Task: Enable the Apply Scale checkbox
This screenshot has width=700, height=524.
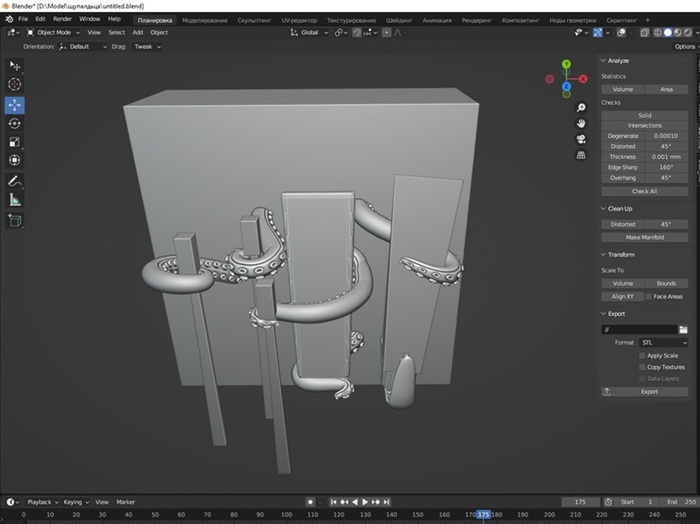Action: click(x=642, y=355)
